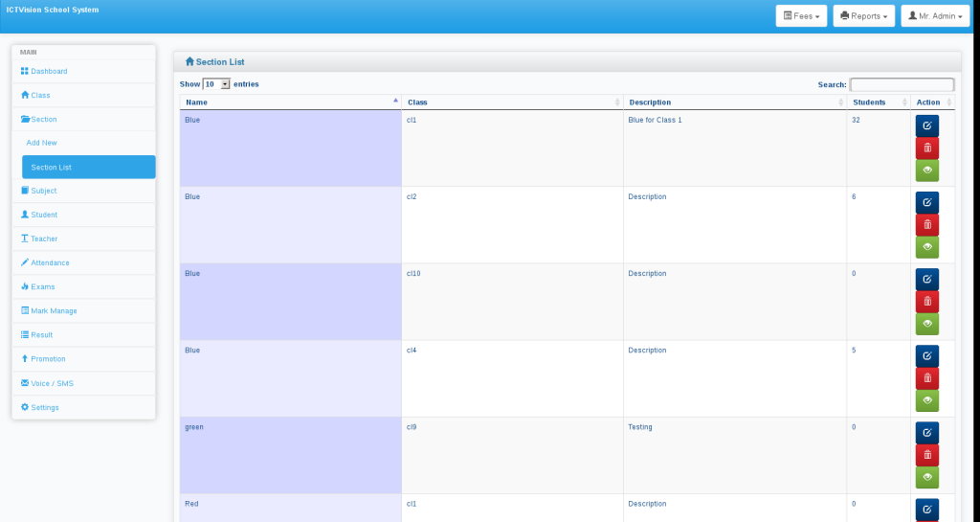Edit the Blue section for class cl4

tap(926, 356)
